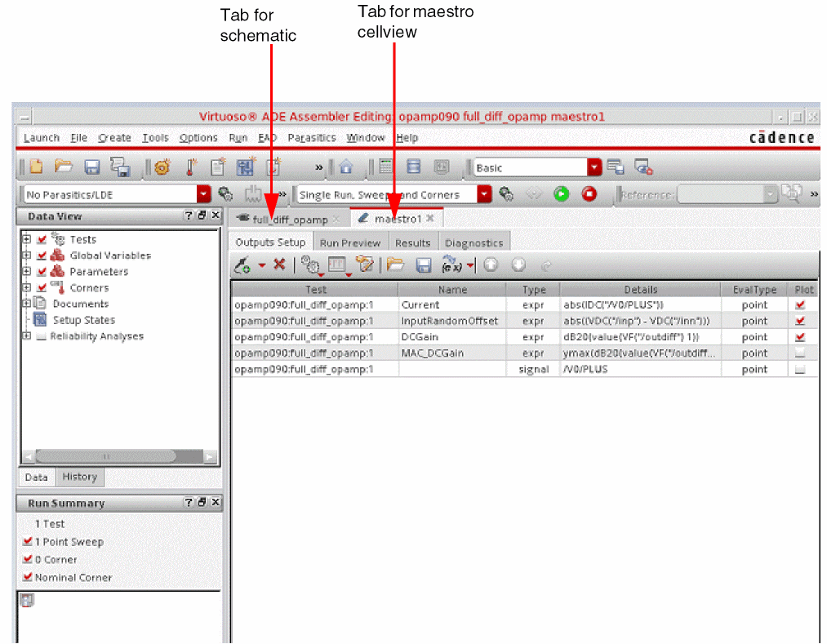Expand the Reliability Analyses tree node
Screen dimensions: 827x644
[26, 335]
